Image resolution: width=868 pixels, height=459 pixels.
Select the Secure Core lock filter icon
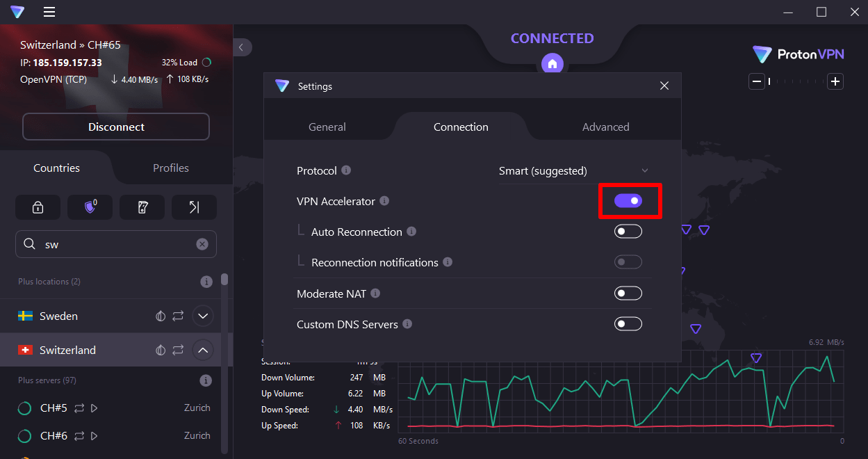[x=38, y=207]
